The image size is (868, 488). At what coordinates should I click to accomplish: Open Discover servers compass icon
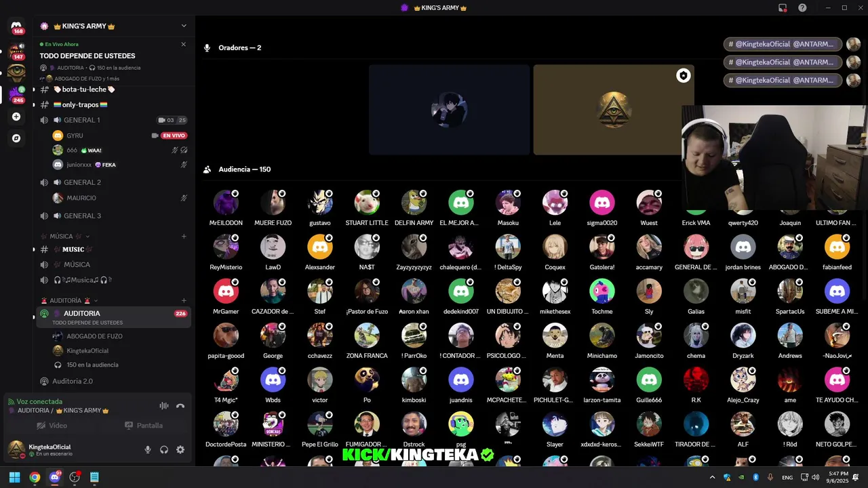pyautogui.click(x=16, y=138)
